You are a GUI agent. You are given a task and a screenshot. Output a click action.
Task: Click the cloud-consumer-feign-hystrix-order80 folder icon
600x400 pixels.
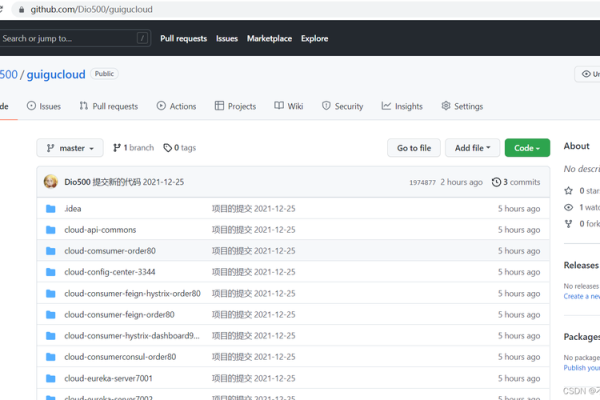point(51,294)
